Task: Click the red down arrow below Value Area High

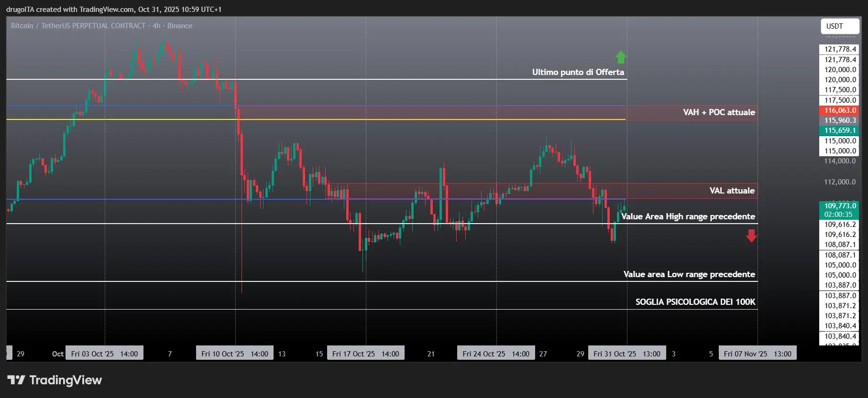Action: click(751, 236)
